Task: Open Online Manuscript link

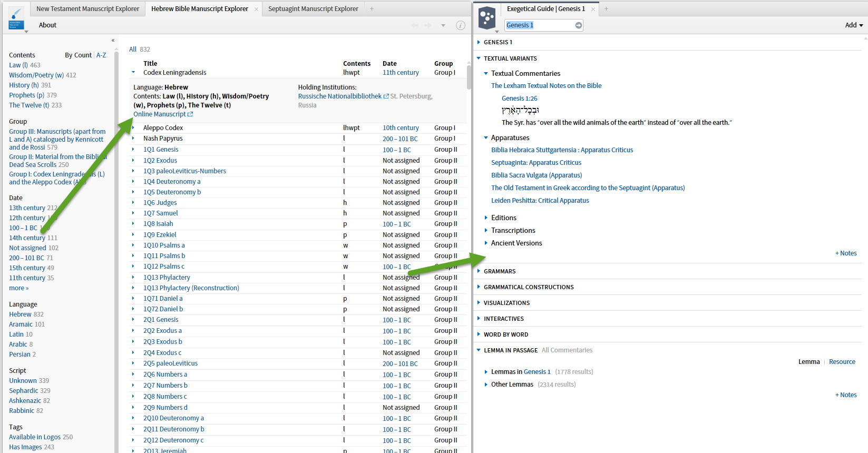Action: [x=160, y=114]
